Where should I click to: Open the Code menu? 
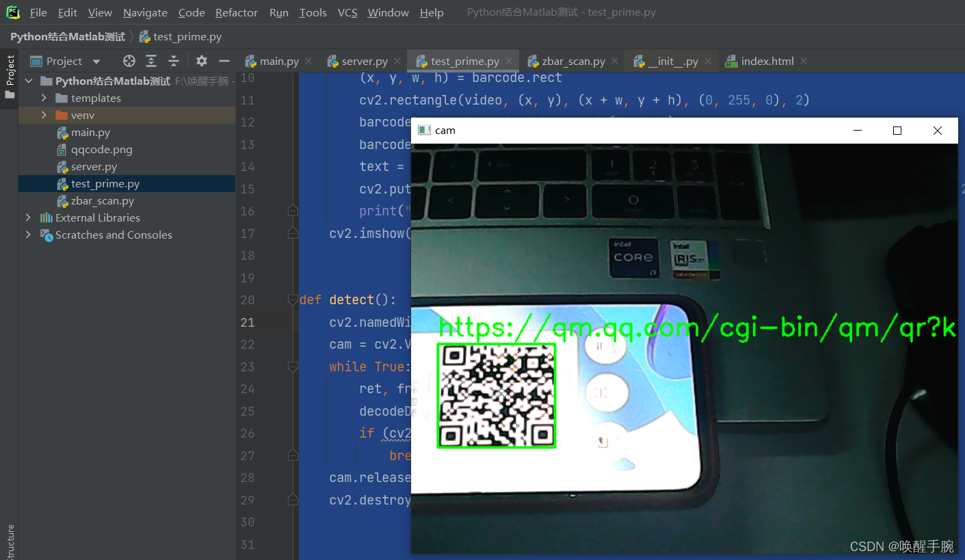pos(191,13)
